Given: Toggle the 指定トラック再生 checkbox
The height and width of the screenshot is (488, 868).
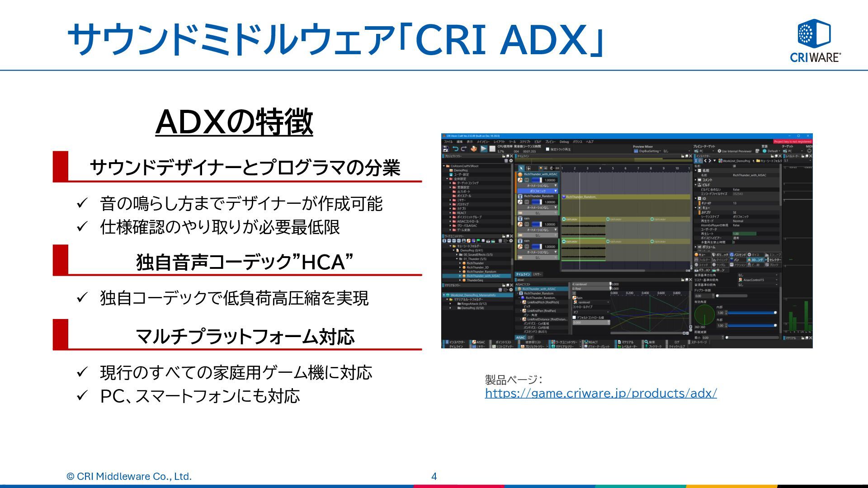Looking at the screenshot, I should [547, 149].
